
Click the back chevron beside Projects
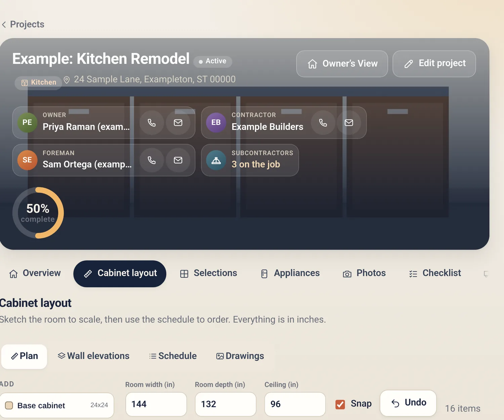pyautogui.click(x=4, y=25)
